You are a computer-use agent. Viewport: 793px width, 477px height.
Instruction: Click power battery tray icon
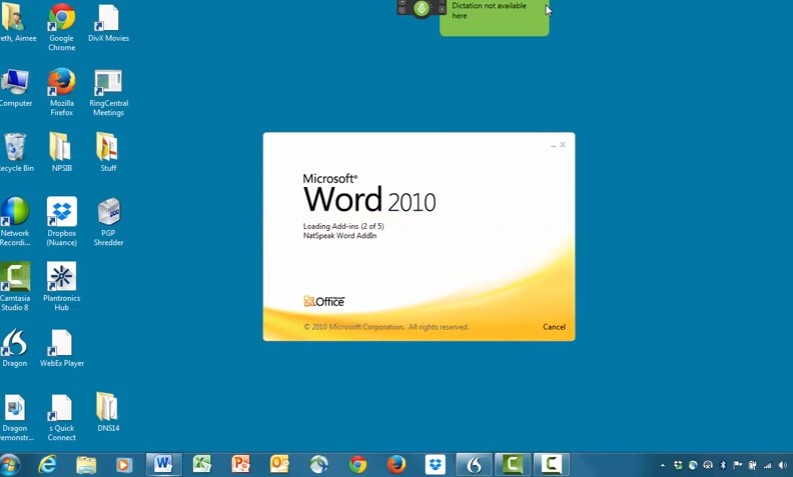[753, 465]
